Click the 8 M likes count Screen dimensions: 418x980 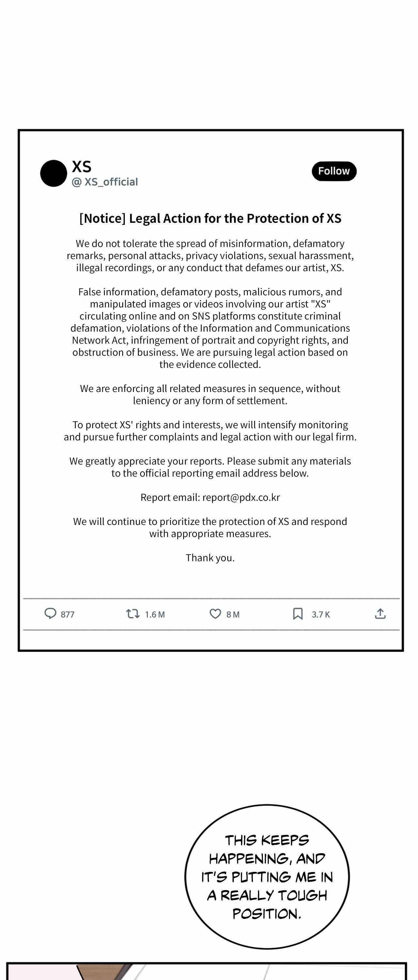point(233,614)
